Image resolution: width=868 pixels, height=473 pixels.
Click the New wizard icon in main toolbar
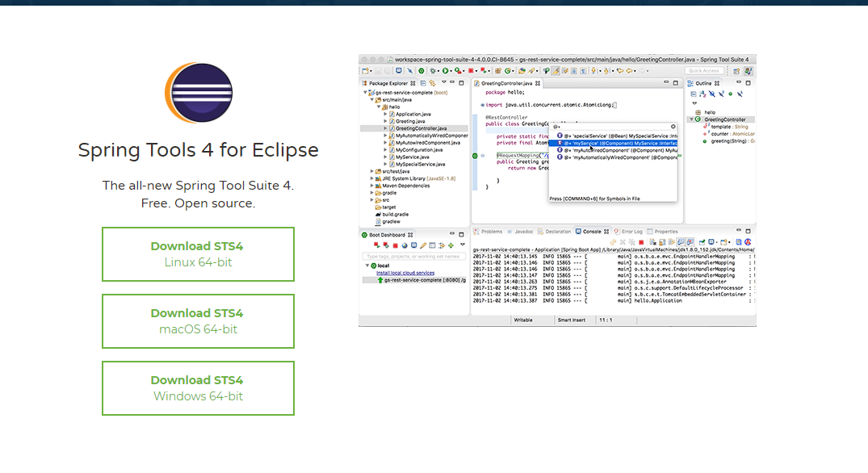[365, 71]
